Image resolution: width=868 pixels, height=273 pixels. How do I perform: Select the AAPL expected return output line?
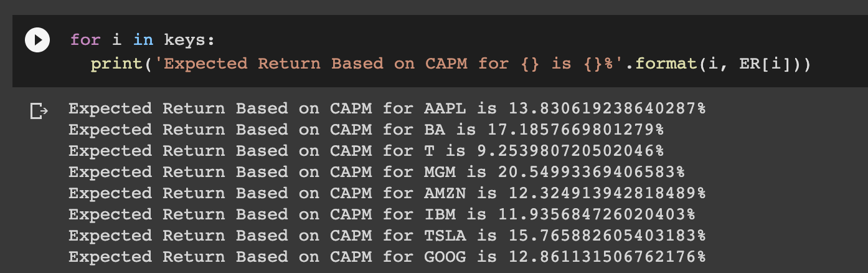coord(387,108)
